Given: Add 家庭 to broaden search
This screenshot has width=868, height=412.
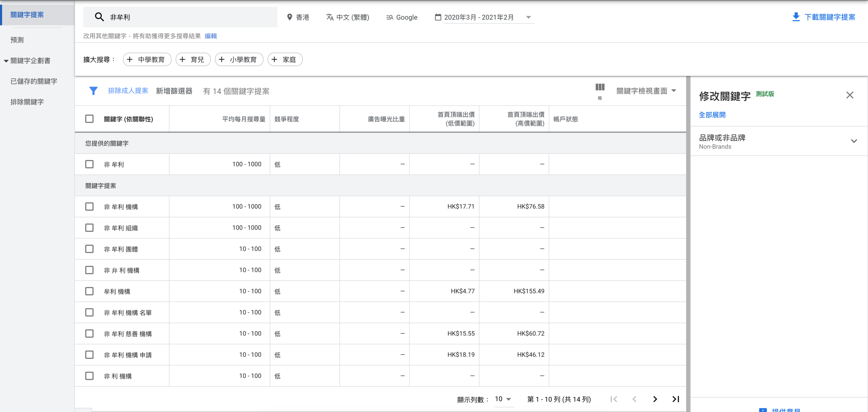Looking at the screenshot, I should 285,60.
